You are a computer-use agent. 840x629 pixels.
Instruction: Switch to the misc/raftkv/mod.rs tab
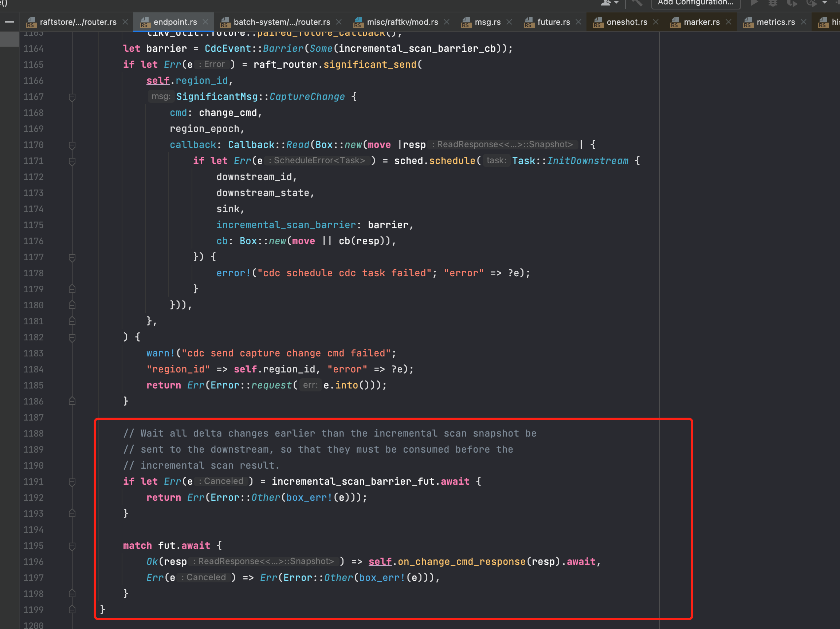pyautogui.click(x=403, y=22)
